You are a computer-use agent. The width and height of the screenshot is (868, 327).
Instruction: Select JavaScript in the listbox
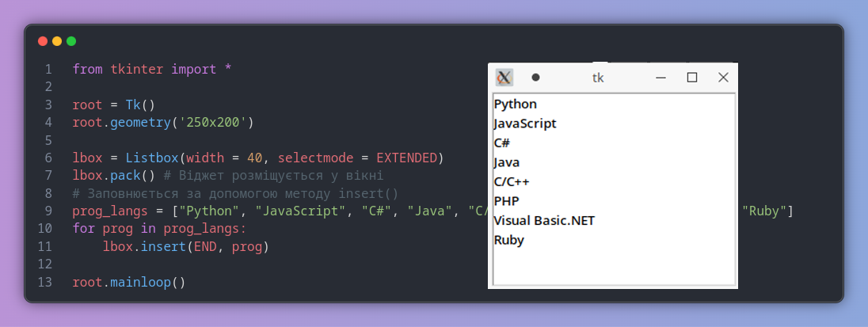click(524, 124)
